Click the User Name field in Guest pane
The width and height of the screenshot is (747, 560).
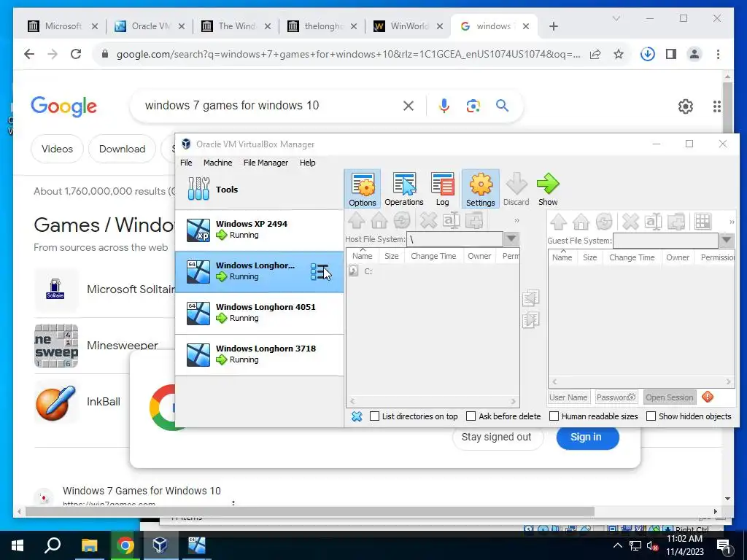pos(569,397)
